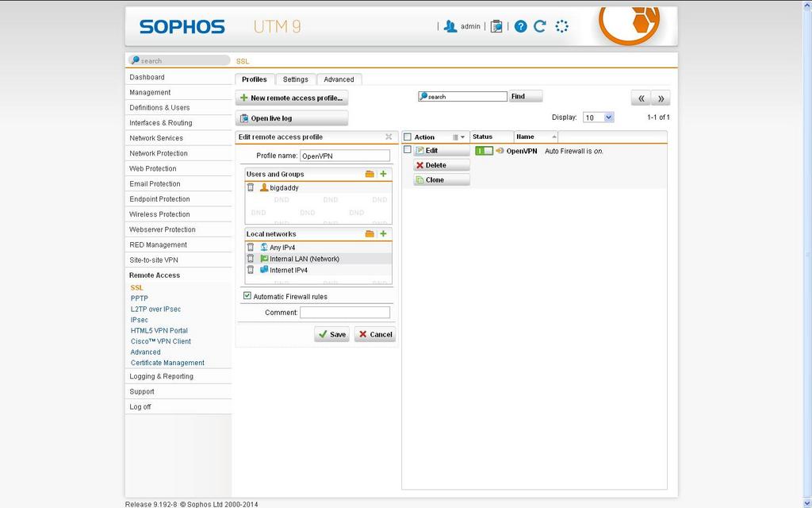Click the bigdaddy user icon
Image resolution: width=812 pixels, height=508 pixels.
[264, 187]
